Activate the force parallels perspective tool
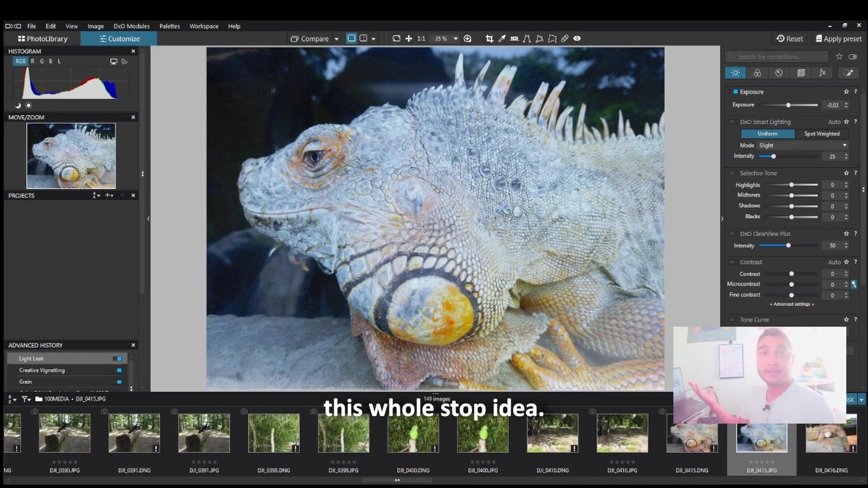This screenshot has height=488, width=868. [527, 38]
